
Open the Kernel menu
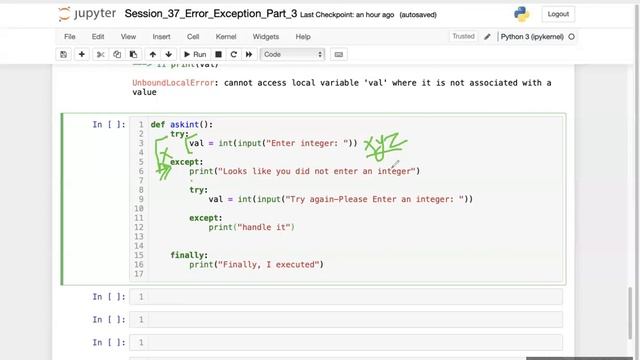pos(226,37)
